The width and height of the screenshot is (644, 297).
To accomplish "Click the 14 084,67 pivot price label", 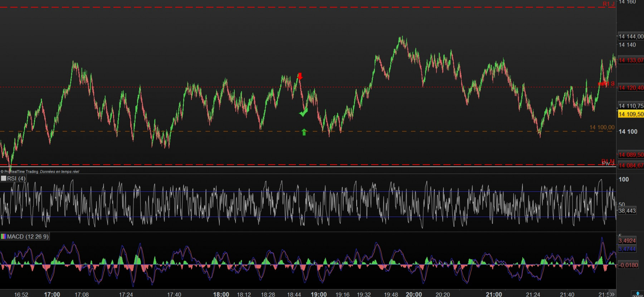I will 631,165.
